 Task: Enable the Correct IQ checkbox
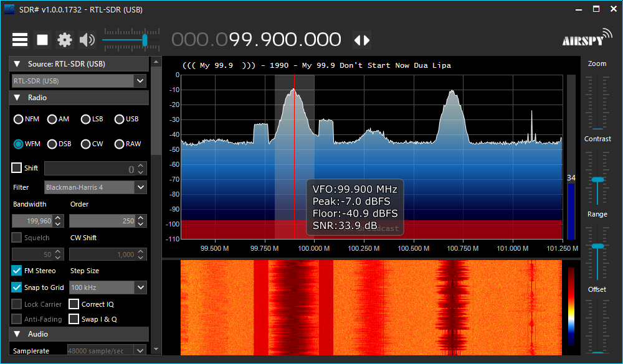74,304
